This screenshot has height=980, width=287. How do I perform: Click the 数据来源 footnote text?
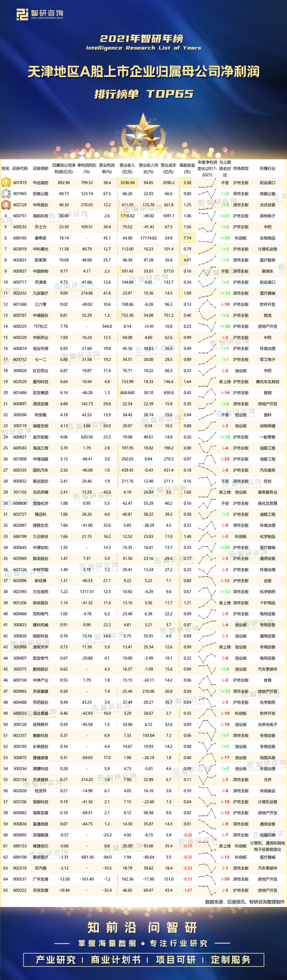245,902
